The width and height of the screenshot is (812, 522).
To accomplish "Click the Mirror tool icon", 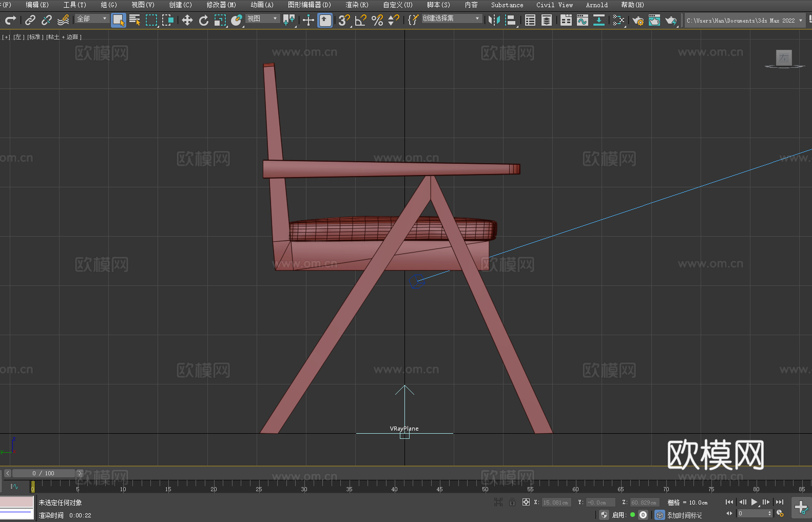I will point(494,20).
